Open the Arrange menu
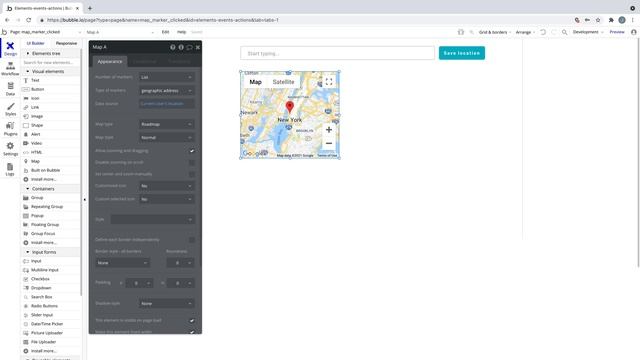 point(525,32)
